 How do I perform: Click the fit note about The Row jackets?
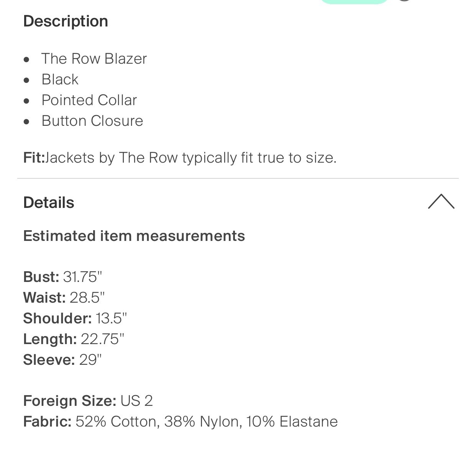(180, 157)
